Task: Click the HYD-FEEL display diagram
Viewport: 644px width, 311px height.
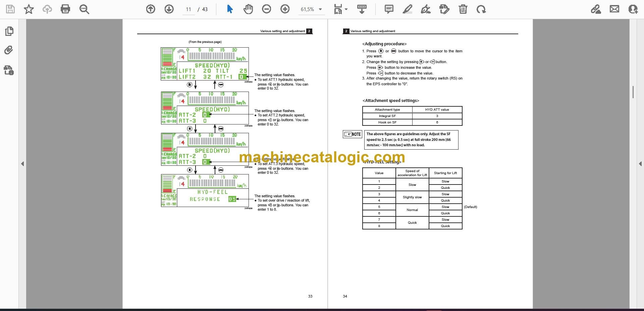Action: (205, 191)
